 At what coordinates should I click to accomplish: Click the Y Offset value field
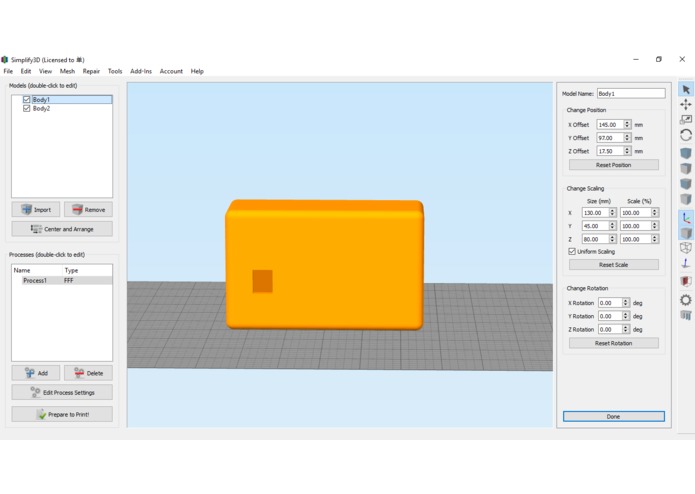610,138
